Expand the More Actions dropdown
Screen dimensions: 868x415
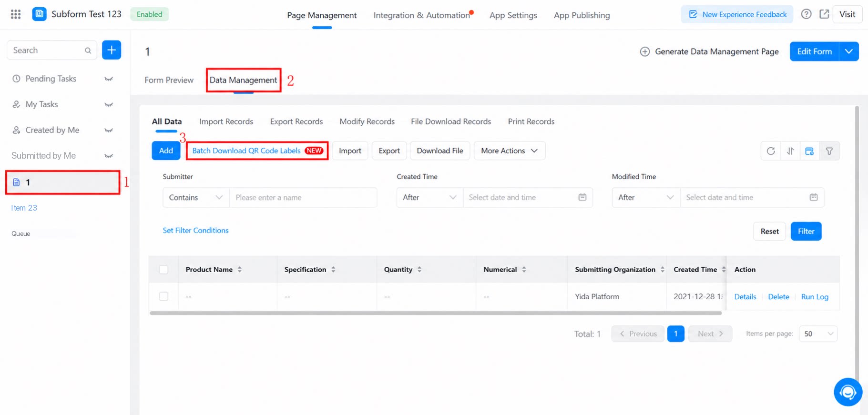(510, 151)
